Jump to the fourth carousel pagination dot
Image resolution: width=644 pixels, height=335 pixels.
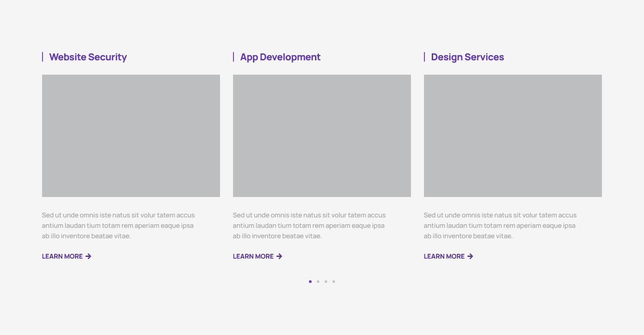(334, 282)
